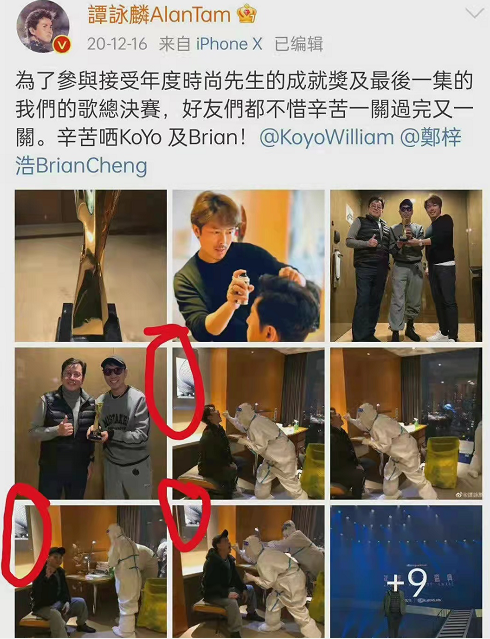The height and width of the screenshot is (639, 490).
Task: Open the @鄭梓浩BrianCheng mention
Action: [x=238, y=152]
